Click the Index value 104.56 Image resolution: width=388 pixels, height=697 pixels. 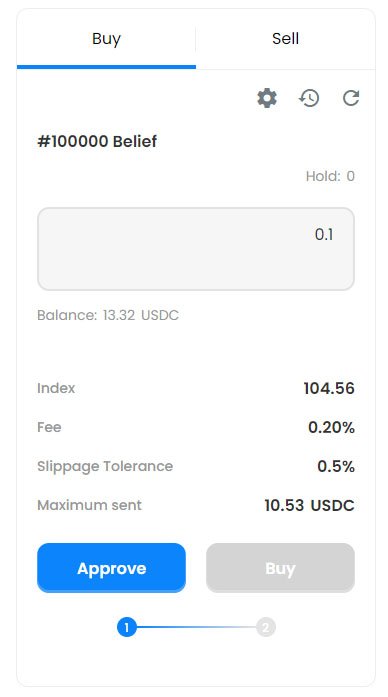click(x=329, y=389)
